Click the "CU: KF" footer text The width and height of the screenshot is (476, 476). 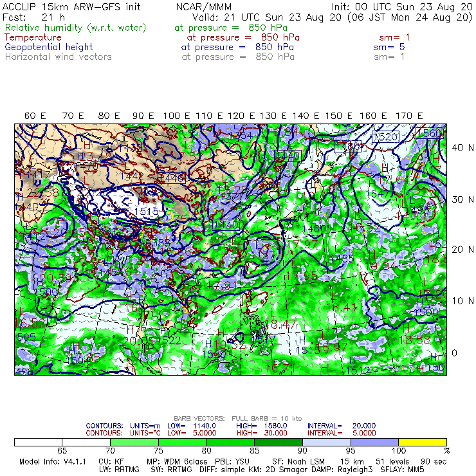111,462
